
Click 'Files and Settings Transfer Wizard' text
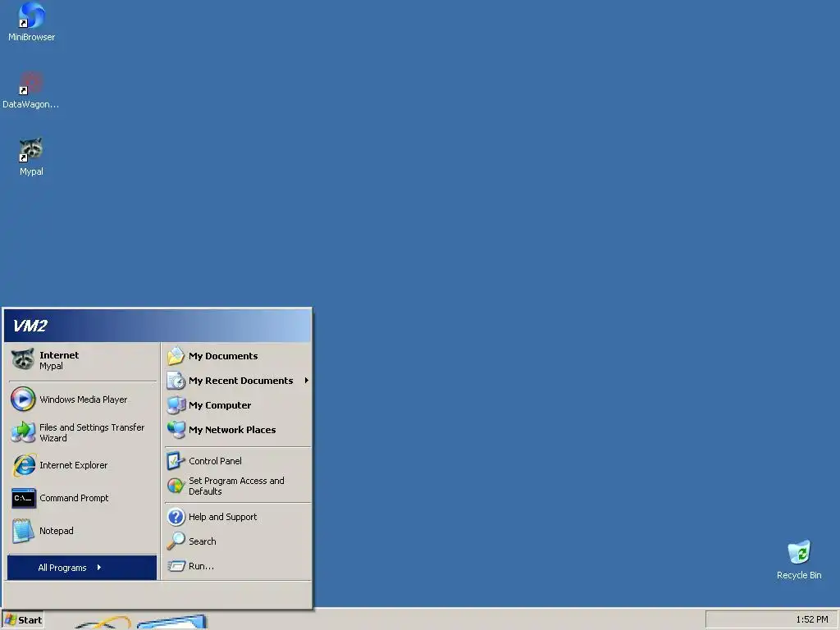coord(92,432)
